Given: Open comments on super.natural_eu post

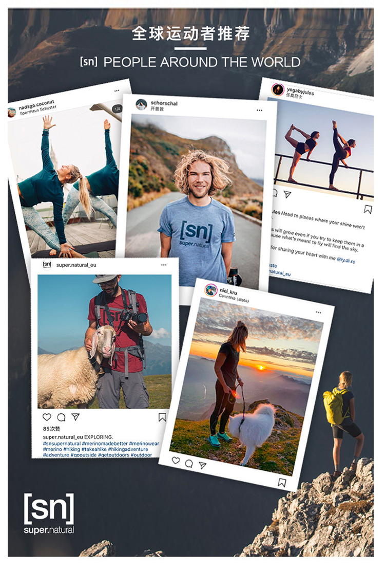Looking at the screenshot, I should (x=61, y=417).
